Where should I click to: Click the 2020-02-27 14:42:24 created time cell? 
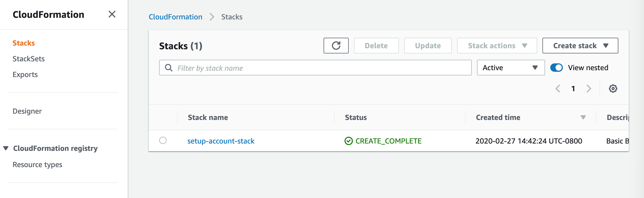click(529, 141)
